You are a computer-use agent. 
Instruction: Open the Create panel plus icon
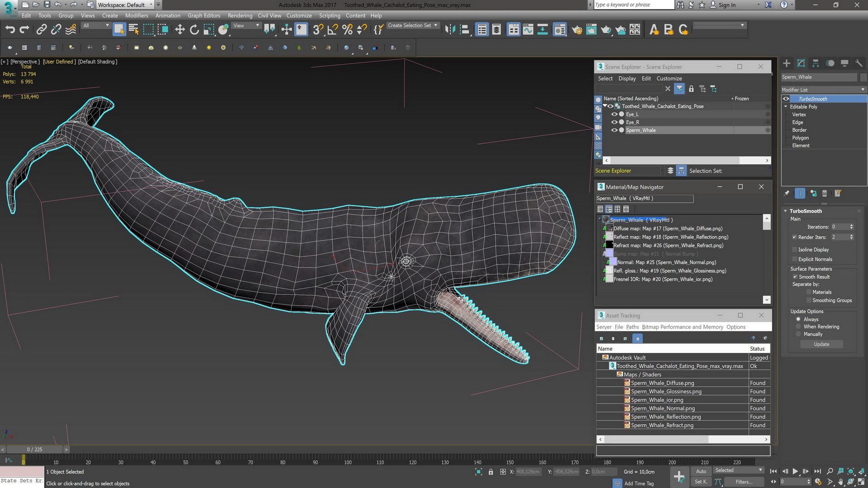click(787, 63)
